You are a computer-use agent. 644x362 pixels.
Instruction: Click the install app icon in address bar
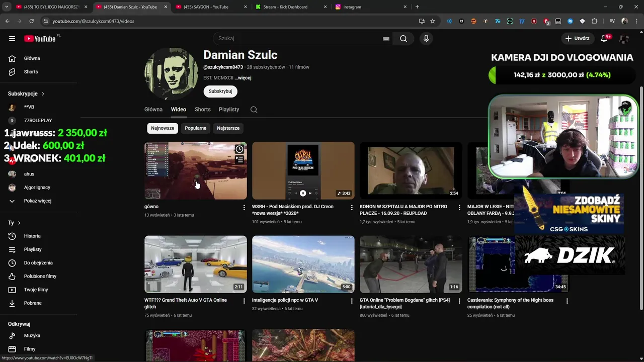422,21
